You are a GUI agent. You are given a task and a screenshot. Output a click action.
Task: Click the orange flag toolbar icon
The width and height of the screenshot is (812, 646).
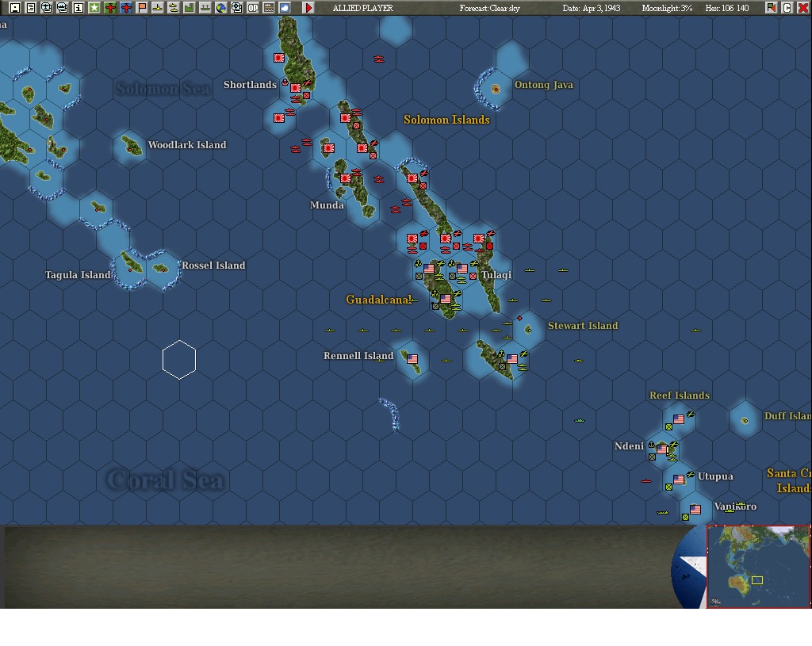pyautogui.click(x=142, y=8)
